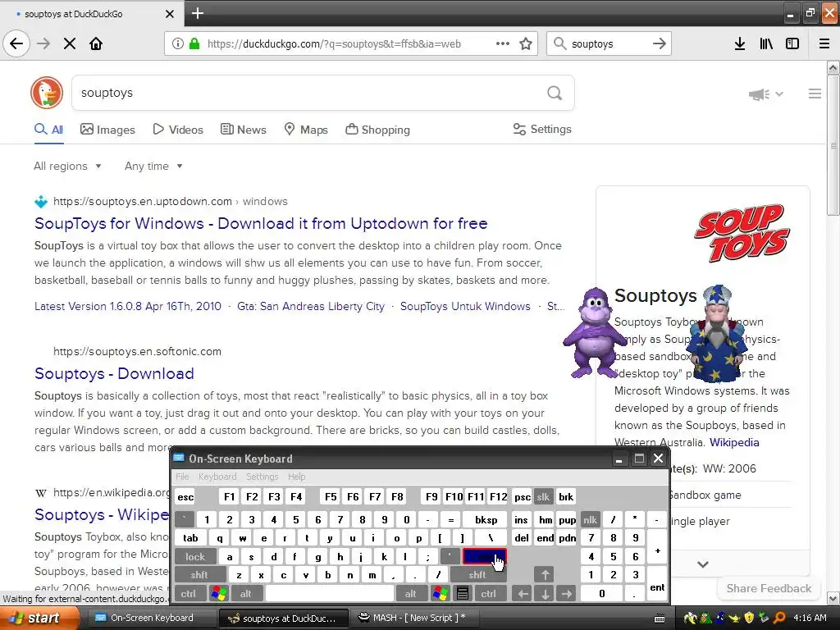Stop page loading with X button
This screenshot has width=840, height=630.
point(70,44)
